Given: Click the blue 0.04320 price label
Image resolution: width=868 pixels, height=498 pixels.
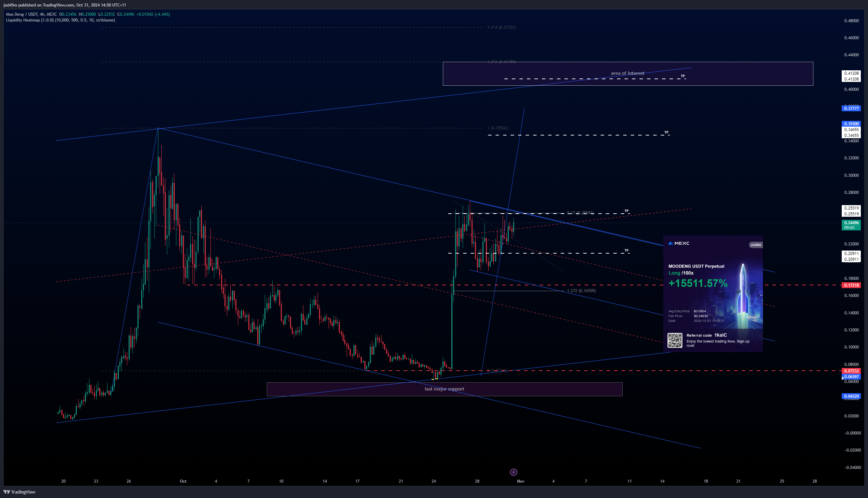Looking at the screenshot, I should [851, 396].
